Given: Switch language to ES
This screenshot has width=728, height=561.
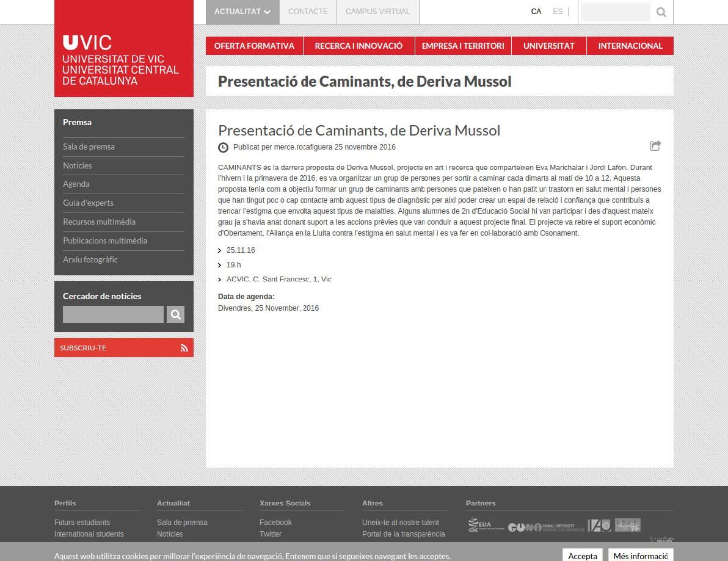Looking at the screenshot, I should (x=558, y=12).
